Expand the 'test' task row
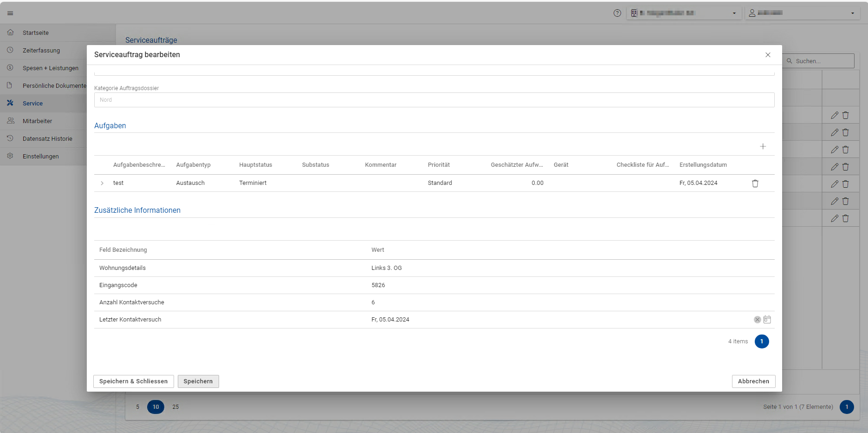This screenshot has width=868, height=433. click(x=102, y=184)
